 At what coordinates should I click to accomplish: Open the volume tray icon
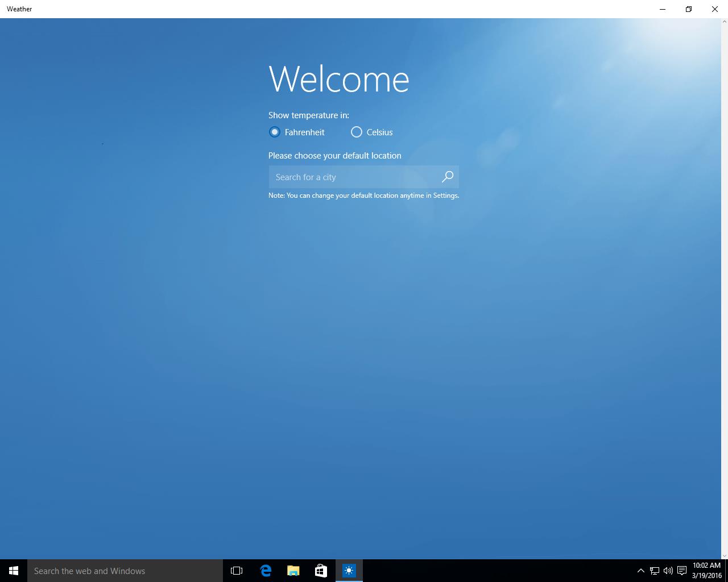(668, 571)
